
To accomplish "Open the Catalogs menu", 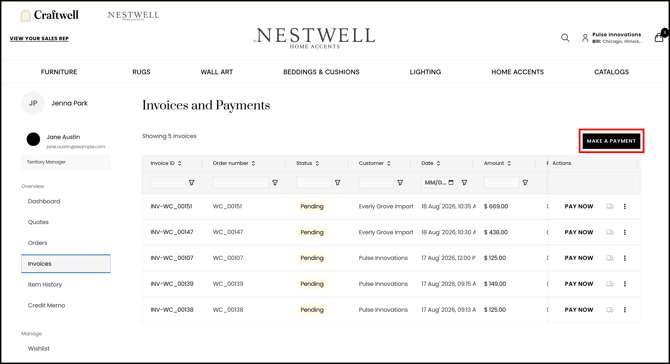I will click(611, 72).
